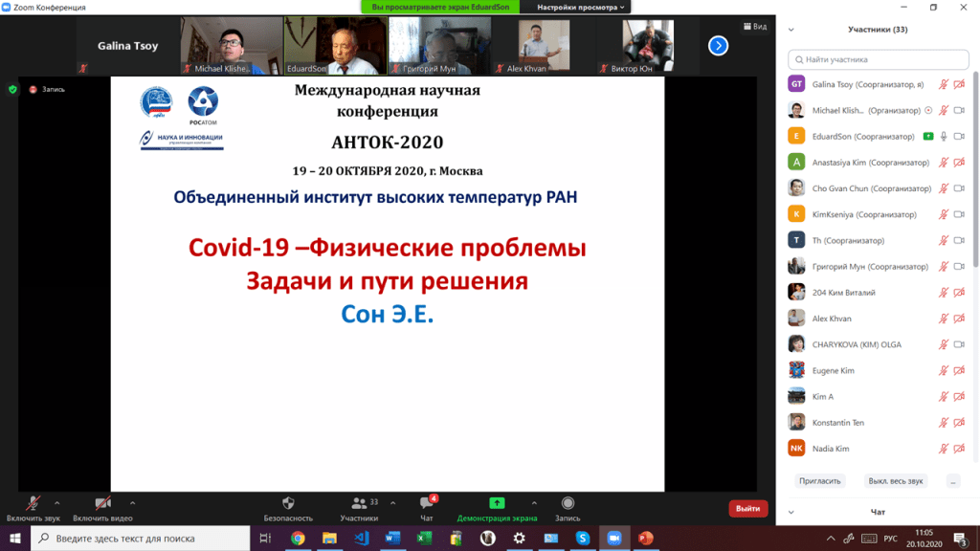This screenshot has height=551, width=980.
Task: Click the green encryption shield icon
Action: click(12, 89)
